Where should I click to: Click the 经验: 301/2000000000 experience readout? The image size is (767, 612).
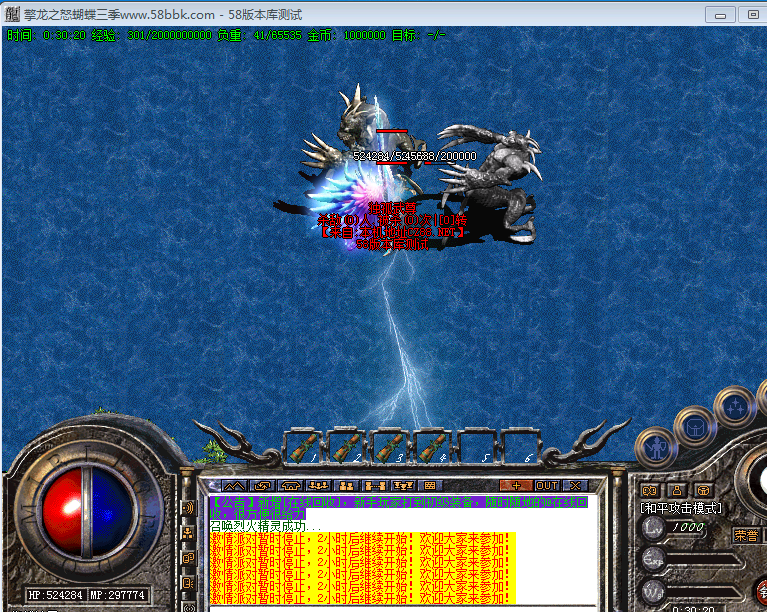152,35
